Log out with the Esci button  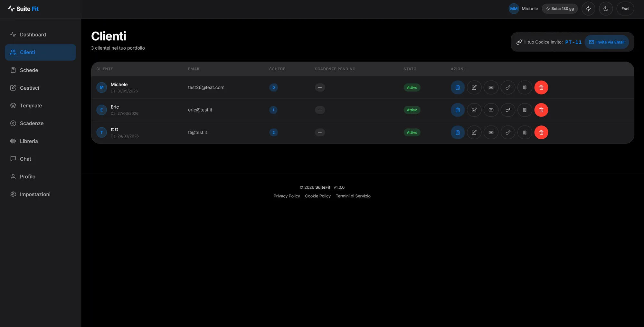coord(625,9)
